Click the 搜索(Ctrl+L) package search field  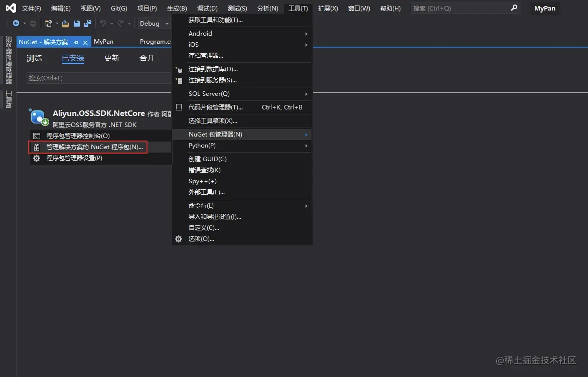(99, 78)
